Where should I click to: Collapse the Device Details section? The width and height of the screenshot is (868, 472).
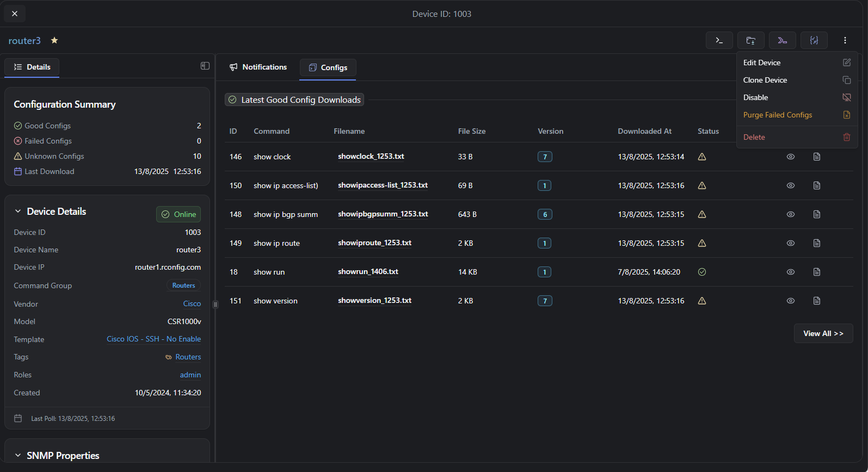[x=18, y=212]
